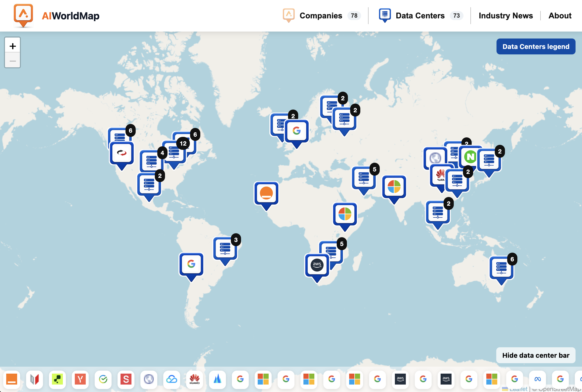Open the 6-cluster marker in Australia

coord(501,269)
